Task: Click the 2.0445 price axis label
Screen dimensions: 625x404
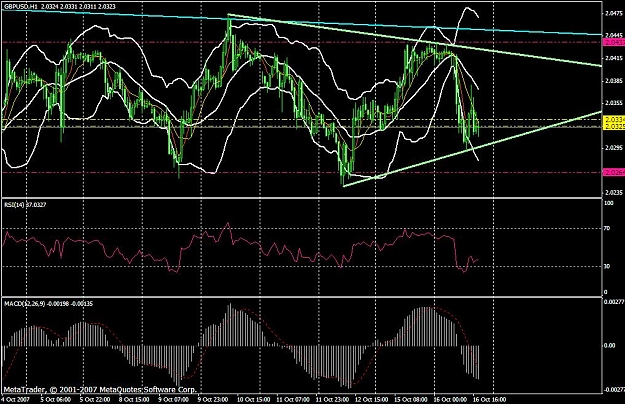Action: pyautogui.click(x=613, y=35)
